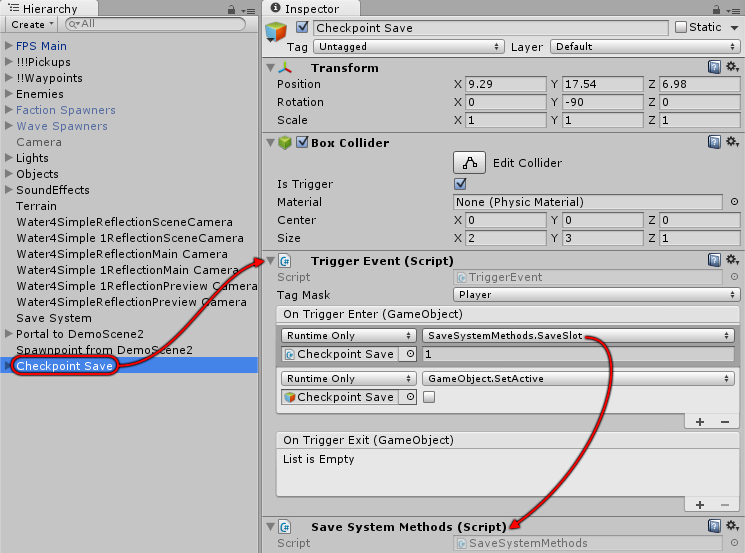The height and width of the screenshot is (553, 745).
Task: Click the Hierarchy search field
Action: 155,24
